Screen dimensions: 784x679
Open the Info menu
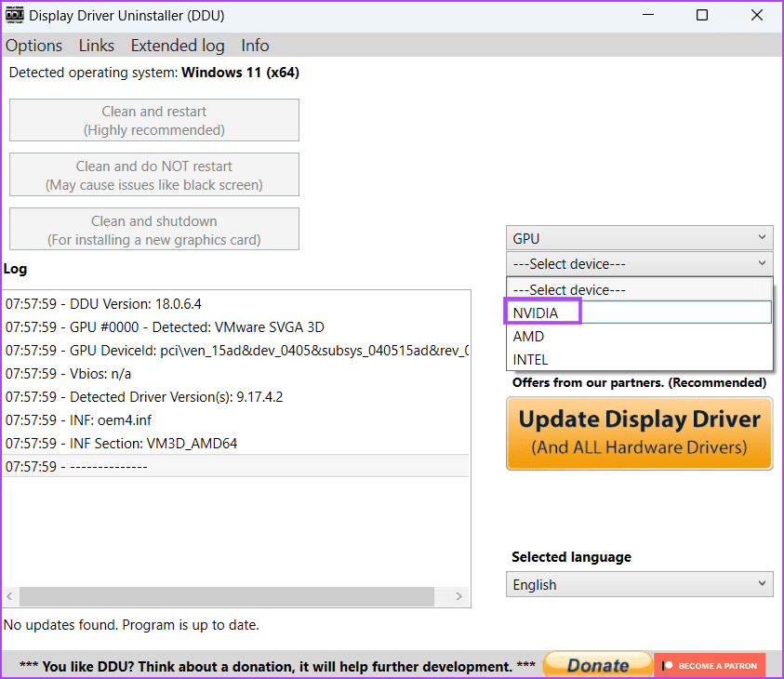pos(254,45)
